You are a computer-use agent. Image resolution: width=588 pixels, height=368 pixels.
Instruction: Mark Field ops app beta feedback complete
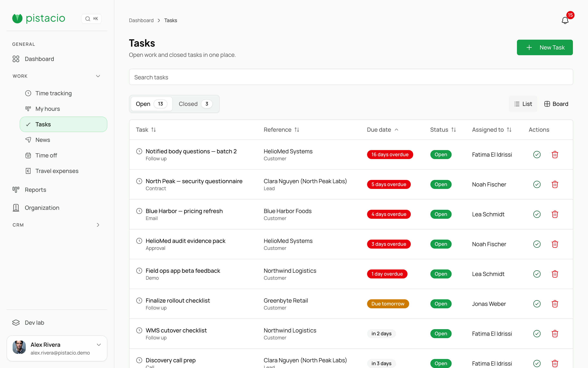(x=537, y=274)
